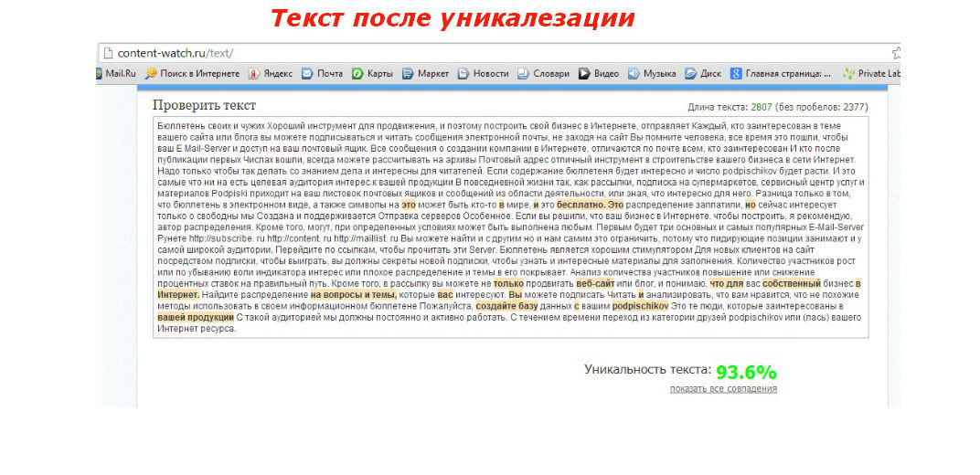The width and height of the screenshot is (980, 475).
Task: Click the Mail.Ru bookmark icon
Action: coord(100,73)
